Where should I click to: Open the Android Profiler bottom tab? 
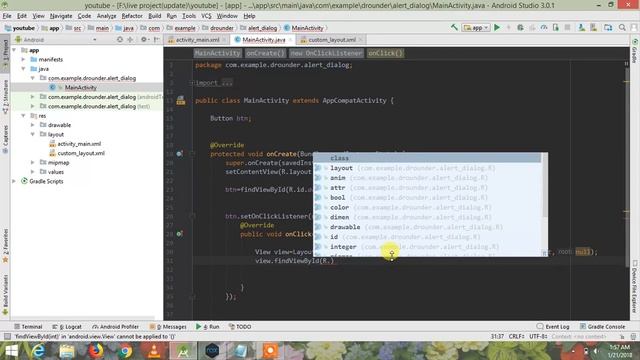[x=116, y=327]
